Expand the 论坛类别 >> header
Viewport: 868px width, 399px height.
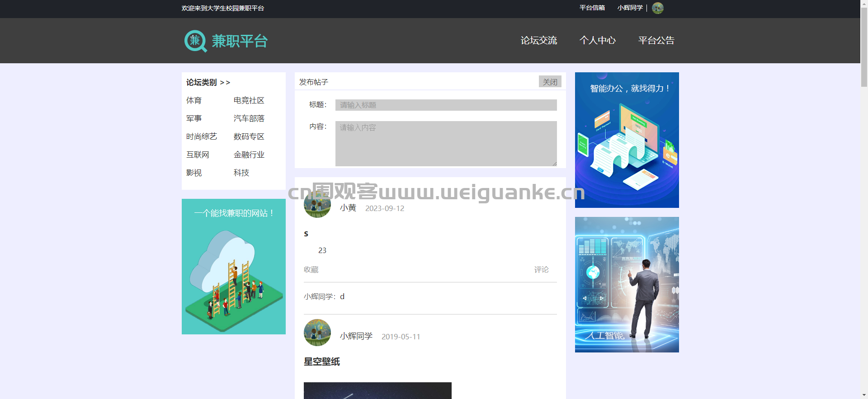(208, 82)
